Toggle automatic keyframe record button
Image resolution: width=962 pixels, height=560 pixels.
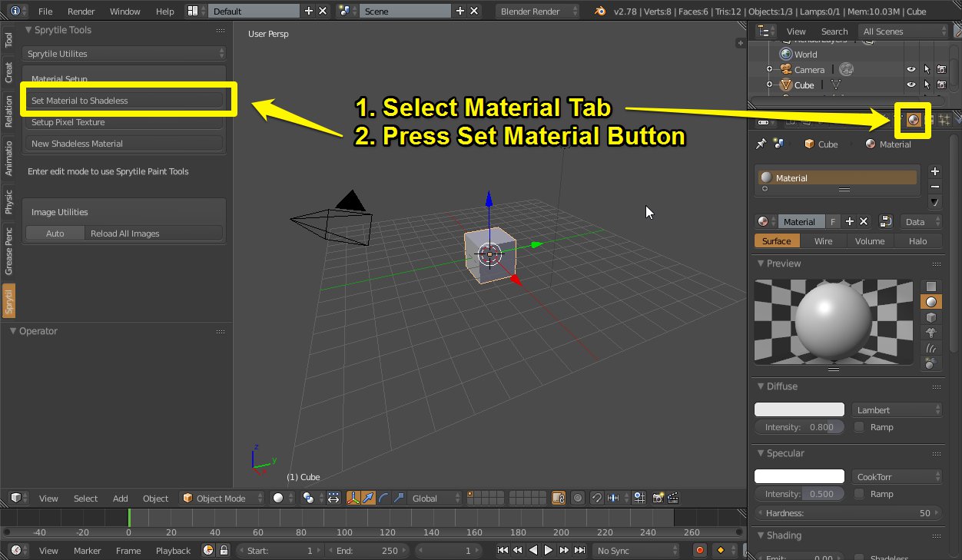coord(699,550)
